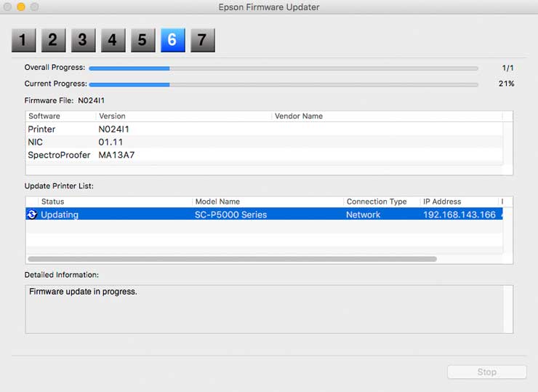538x392 pixels.
Task: Click the Version column header
Action: [183, 116]
